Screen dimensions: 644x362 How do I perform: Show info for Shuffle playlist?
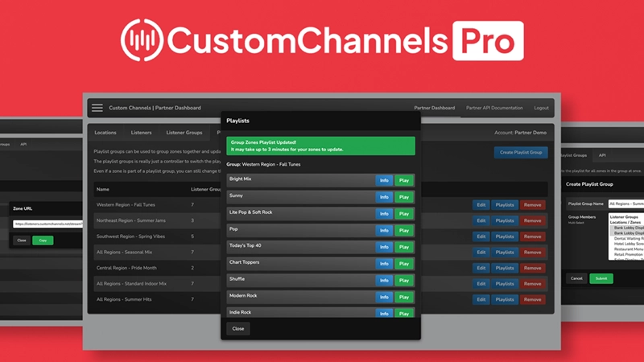click(384, 280)
